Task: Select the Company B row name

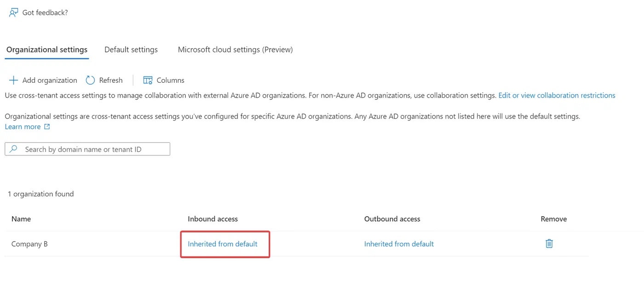Action: [29, 244]
